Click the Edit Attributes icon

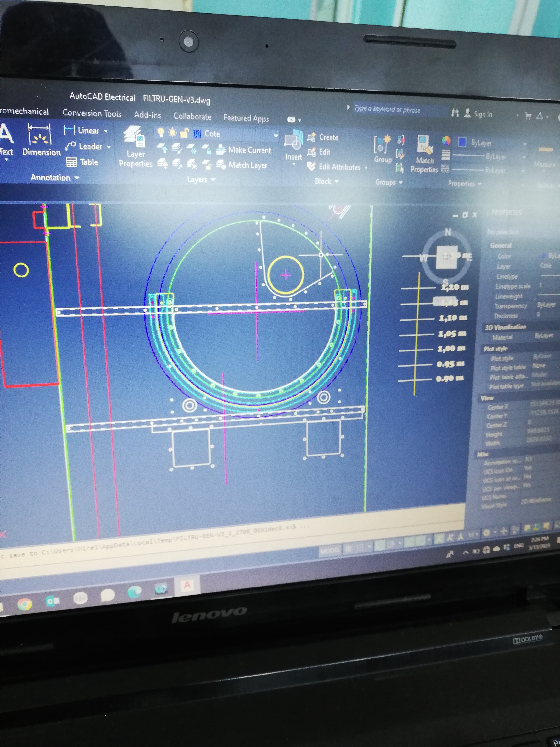(311, 166)
